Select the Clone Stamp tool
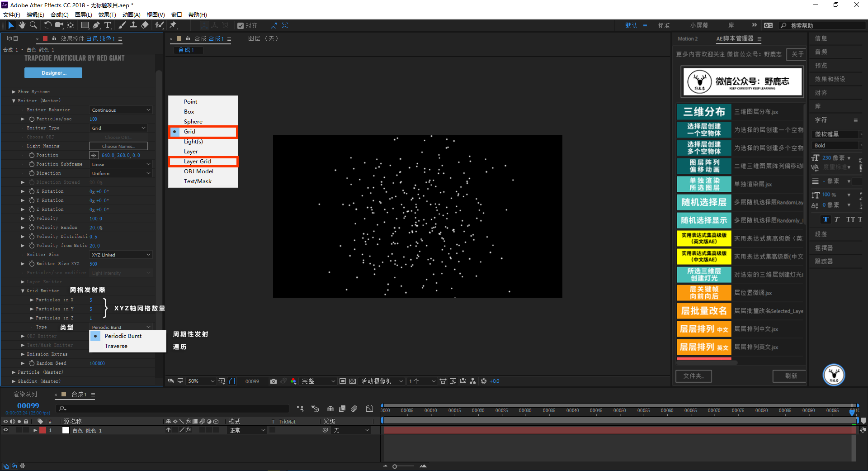 coord(133,25)
